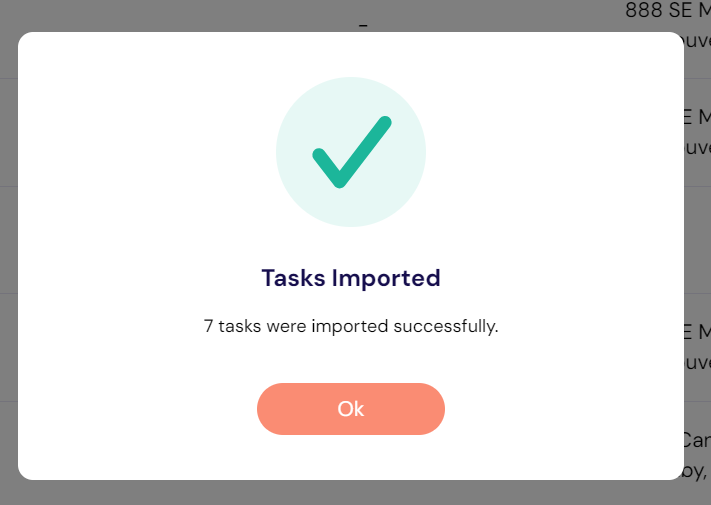Click the Ok button
The height and width of the screenshot is (505, 711).
click(x=351, y=409)
